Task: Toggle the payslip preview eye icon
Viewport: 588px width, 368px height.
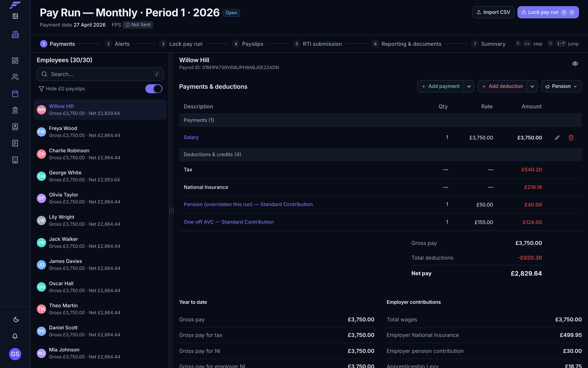Action: click(x=575, y=64)
